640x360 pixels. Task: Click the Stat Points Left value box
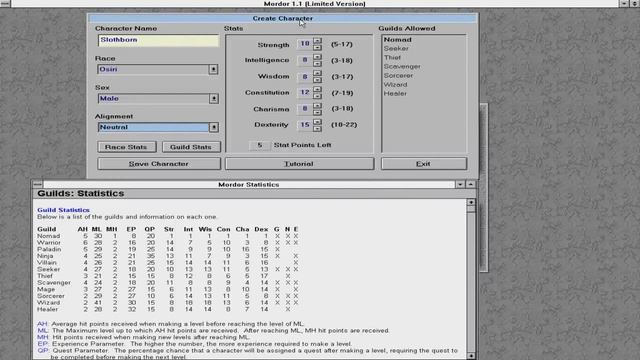coord(260,145)
